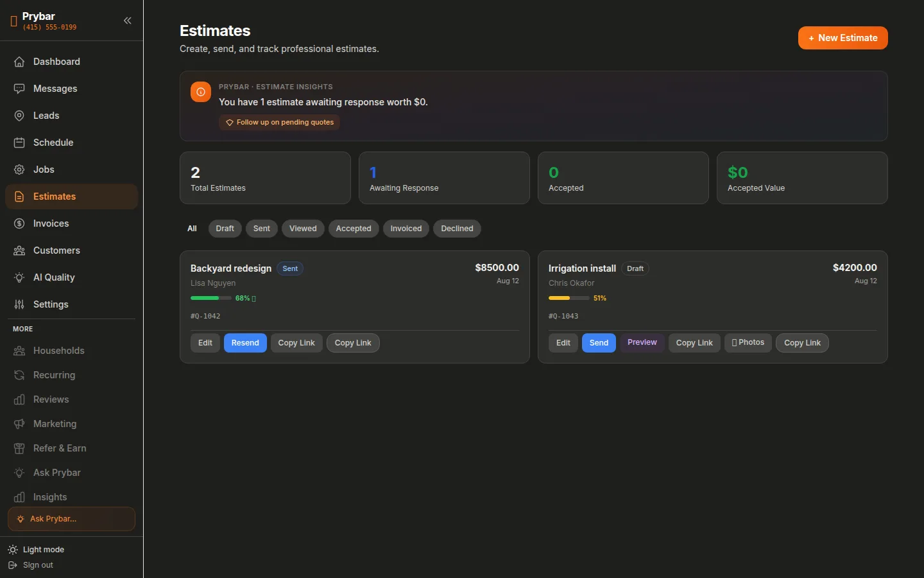Open the Invoices page
The width and height of the screenshot is (924, 578).
coord(72,223)
